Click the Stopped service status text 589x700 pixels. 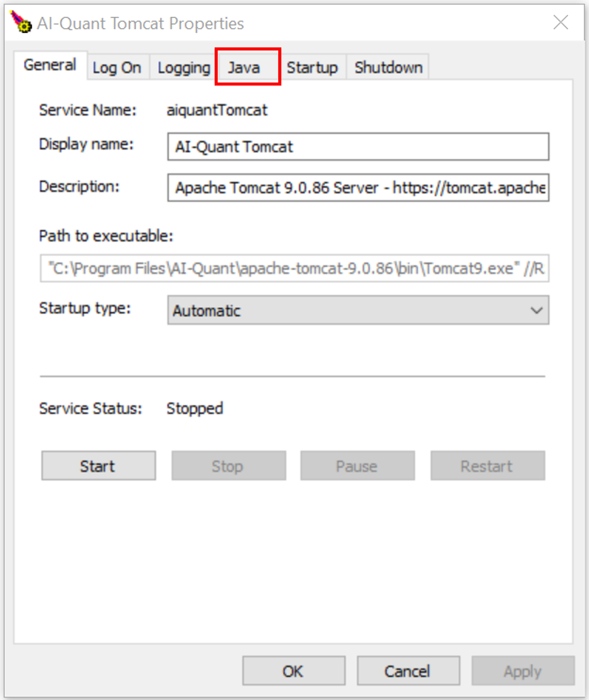195,409
